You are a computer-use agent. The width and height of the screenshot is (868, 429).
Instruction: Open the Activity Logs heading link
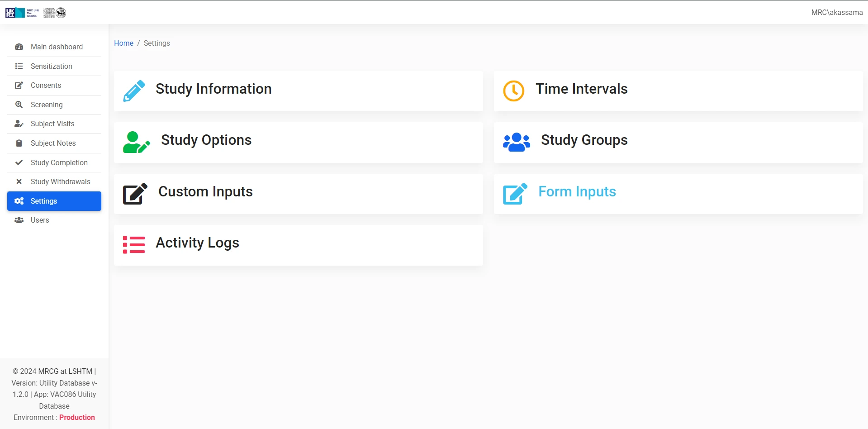point(197,243)
